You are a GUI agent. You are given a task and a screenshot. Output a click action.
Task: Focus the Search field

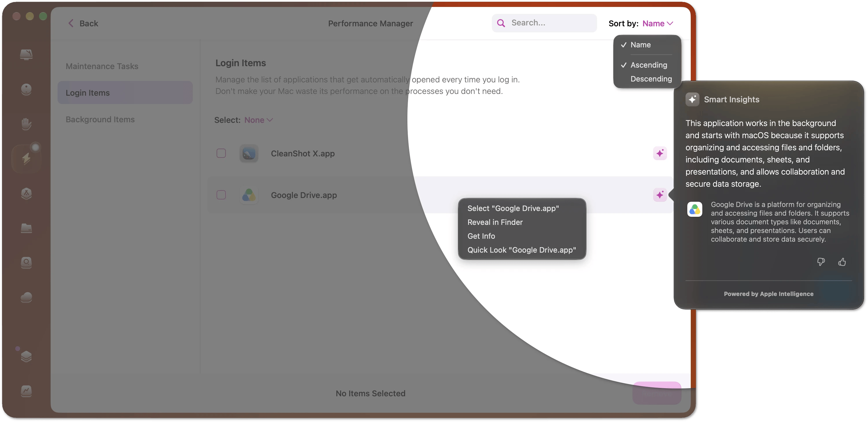click(x=544, y=23)
